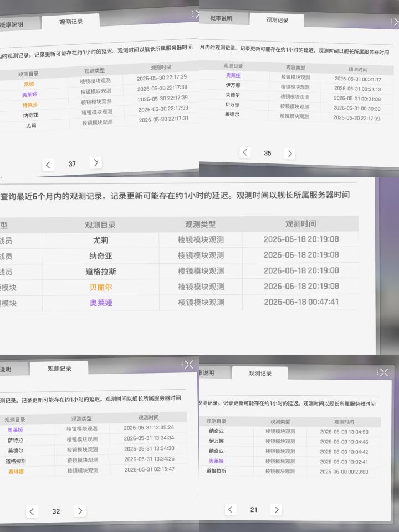Open 观测记录 tab in page 37 window
Screen dimensions: 399x532
click(x=71, y=22)
